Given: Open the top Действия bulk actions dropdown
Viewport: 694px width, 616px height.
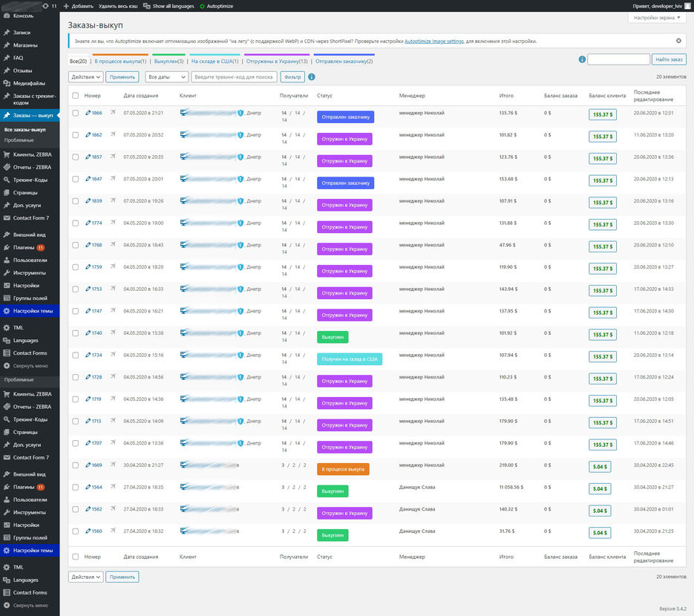Looking at the screenshot, I should [85, 76].
